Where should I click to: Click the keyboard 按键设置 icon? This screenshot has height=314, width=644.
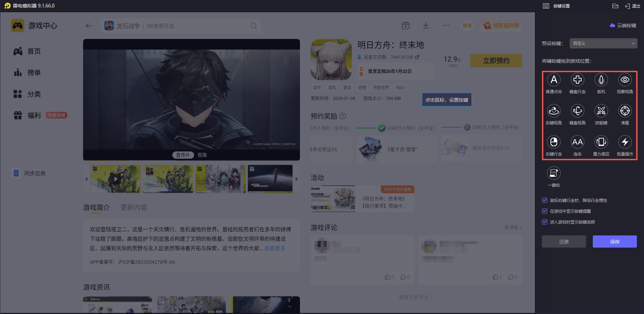(x=546, y=6)
